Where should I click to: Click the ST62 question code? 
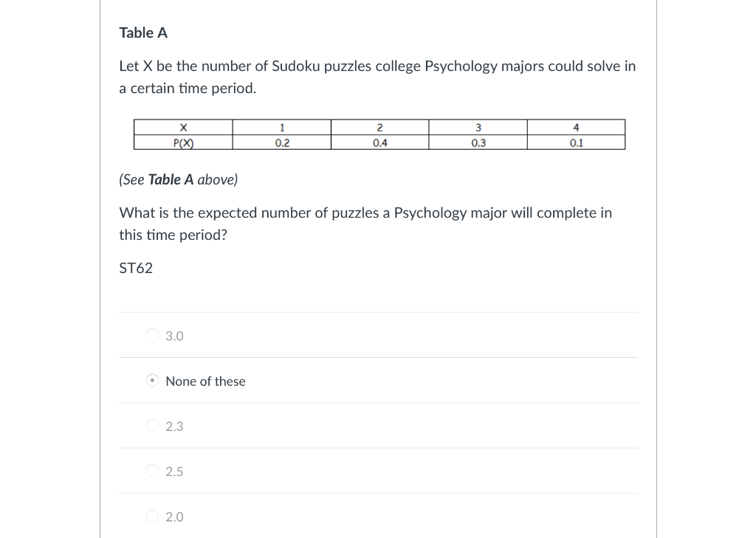136,268
